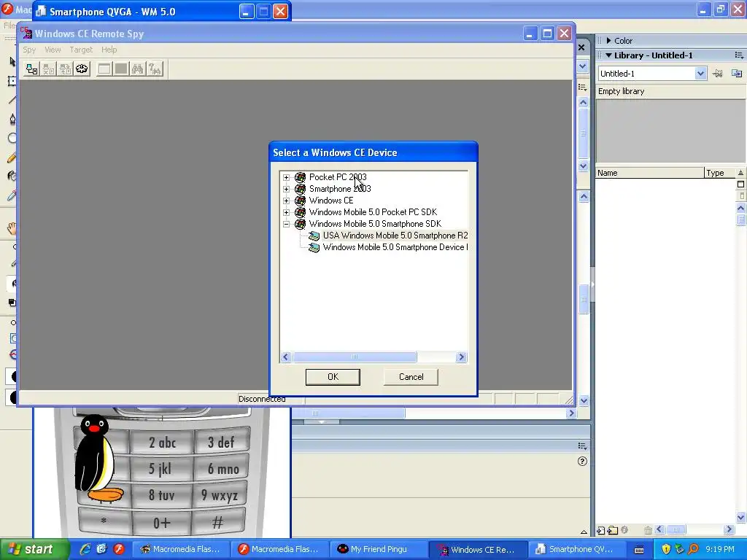Viewport: 747px width, 560px height.
Task: Click Cancel in the device dialog
Action: [x=411, y=377]
